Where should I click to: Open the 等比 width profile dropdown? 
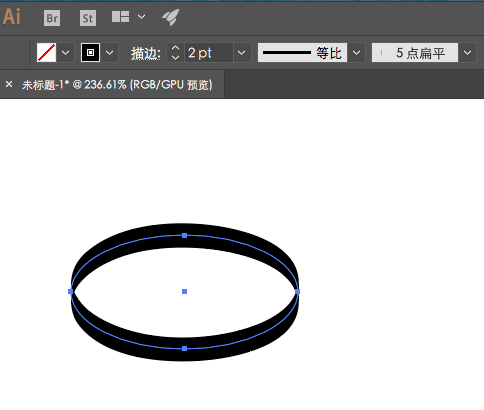pyautogui.click(x=356, y=53)
